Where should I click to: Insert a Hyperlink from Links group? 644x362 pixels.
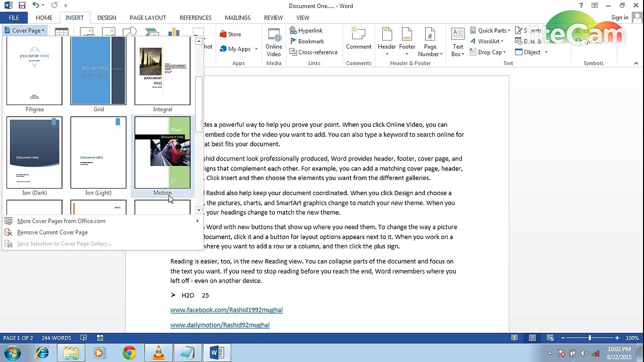(x=306, y=31)
